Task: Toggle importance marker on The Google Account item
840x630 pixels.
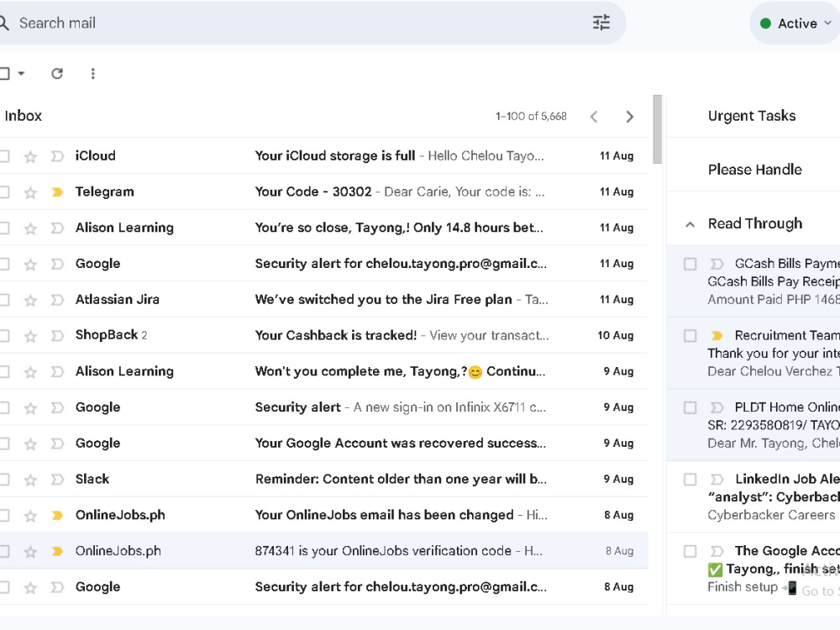Action: tap(717, 551)
